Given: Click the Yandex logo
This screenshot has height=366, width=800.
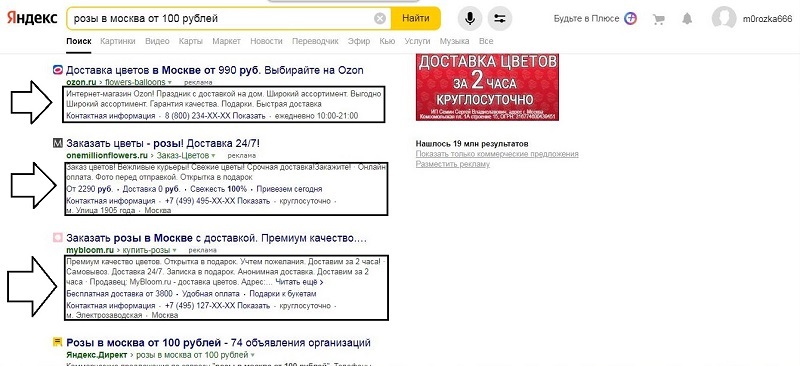Looking at the screenshot, I should 32,18.
